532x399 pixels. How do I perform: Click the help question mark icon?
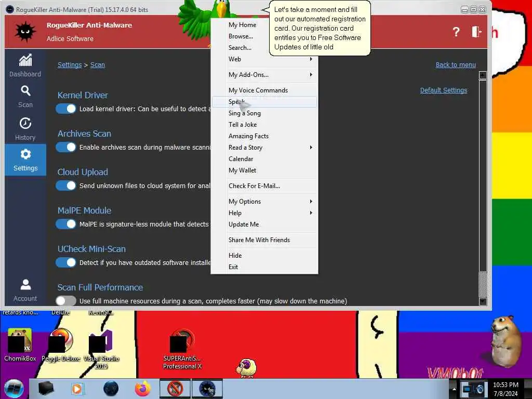456,32
